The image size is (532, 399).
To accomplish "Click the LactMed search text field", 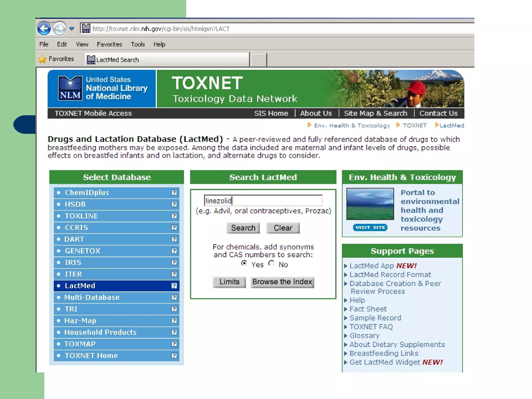I will (x=263, y=201).
